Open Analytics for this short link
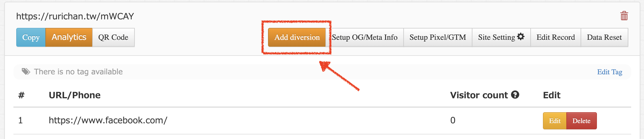The height and width of the screenshot is (139, 644). coord(69,37)
